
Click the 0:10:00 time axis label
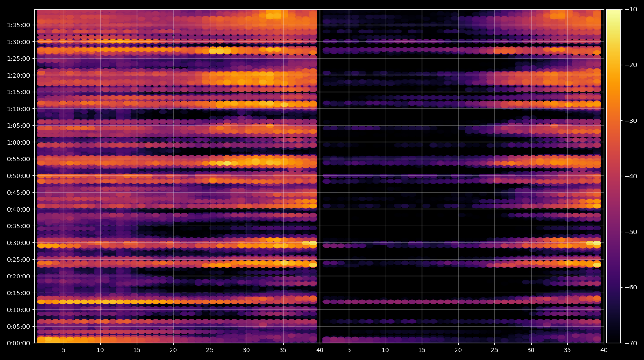click(x=19, y=310)
